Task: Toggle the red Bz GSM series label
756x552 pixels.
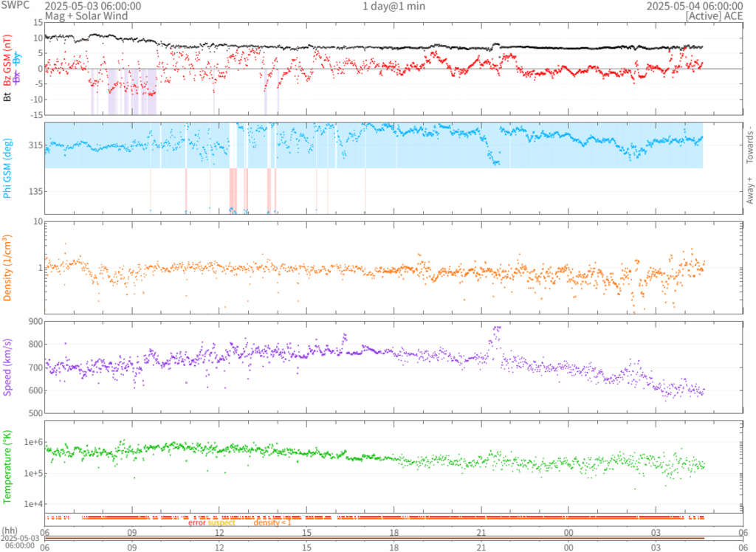Action: click(7, 61)
